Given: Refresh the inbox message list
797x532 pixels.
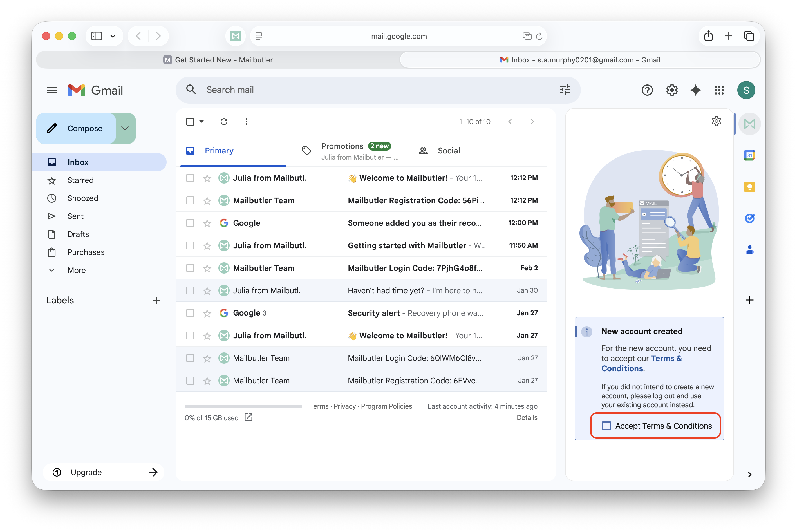Looking at the screenshot, I should pos(224,122).
